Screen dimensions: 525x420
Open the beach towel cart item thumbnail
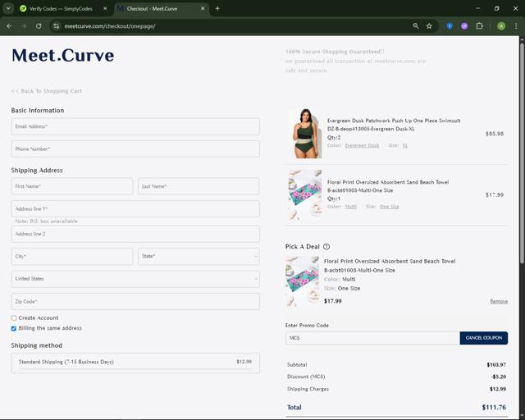[305, 195]
